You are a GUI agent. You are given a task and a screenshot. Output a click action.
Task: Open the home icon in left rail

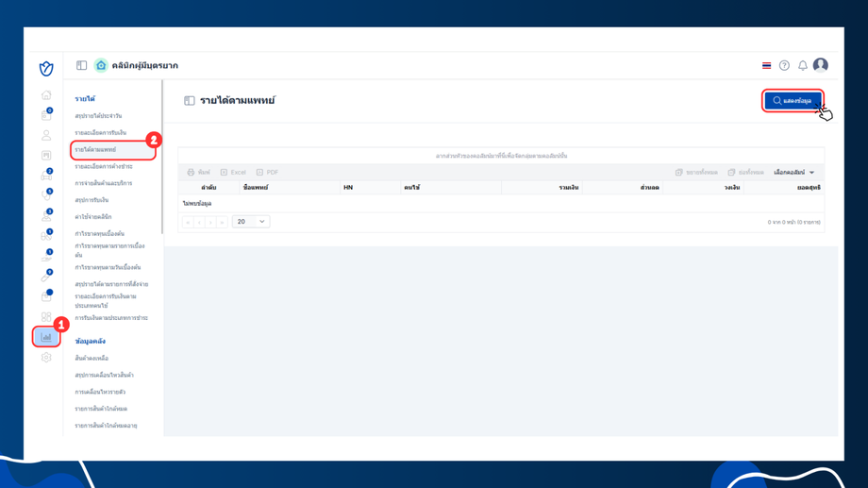[x=46, y=95]
